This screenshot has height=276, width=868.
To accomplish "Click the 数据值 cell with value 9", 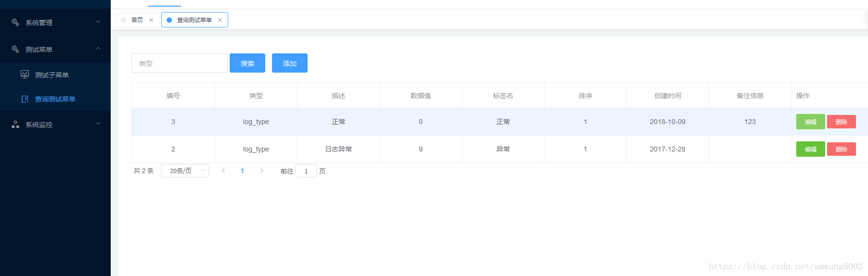I will coord(421,149).
